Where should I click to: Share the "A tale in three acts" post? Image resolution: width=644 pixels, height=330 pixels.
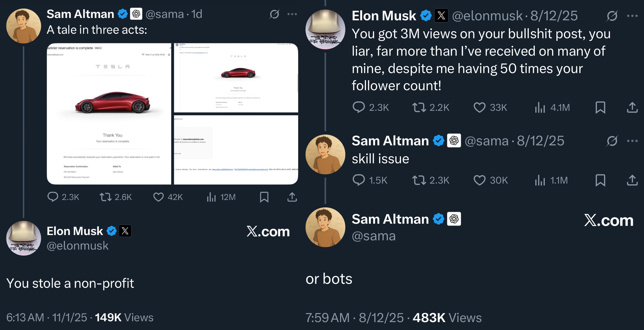(x=292, y=197)
